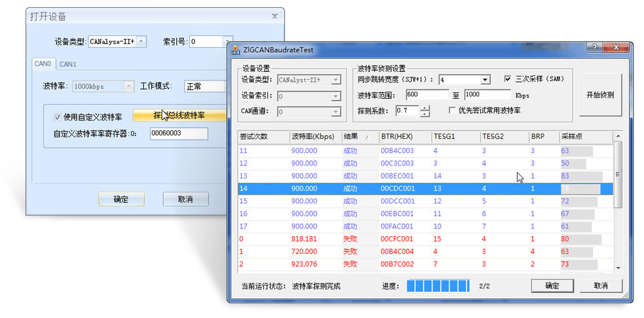Select row with BTR 00DCC001
Image resolution: width=644 pixels, height=318 pixels.
tap(425, 202)
